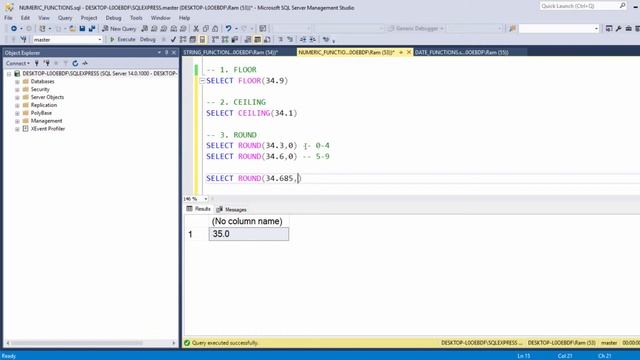Collapse the SELECT FLOOR code outline block
This screenshot has width=640, height=360.
click(202, 81)
